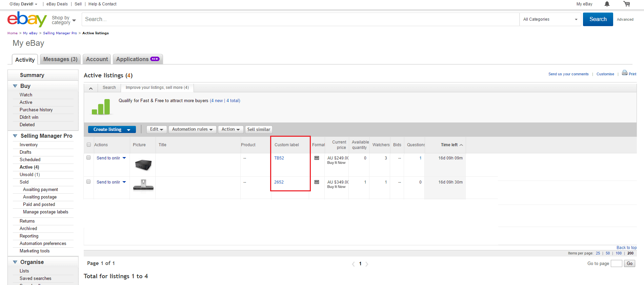This screenshot has width=644, height=285.
Task: Open the Automation rules dropdown
Action: pos(192,129)
